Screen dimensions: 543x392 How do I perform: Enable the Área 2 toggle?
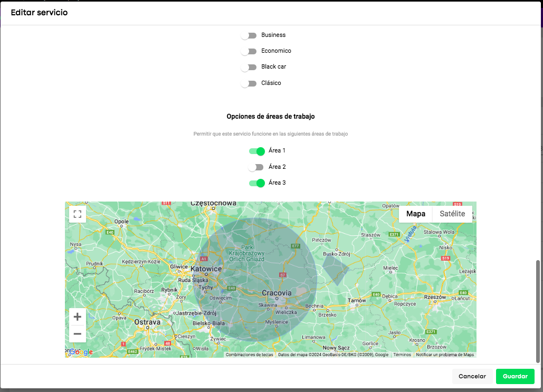(256, 167)
